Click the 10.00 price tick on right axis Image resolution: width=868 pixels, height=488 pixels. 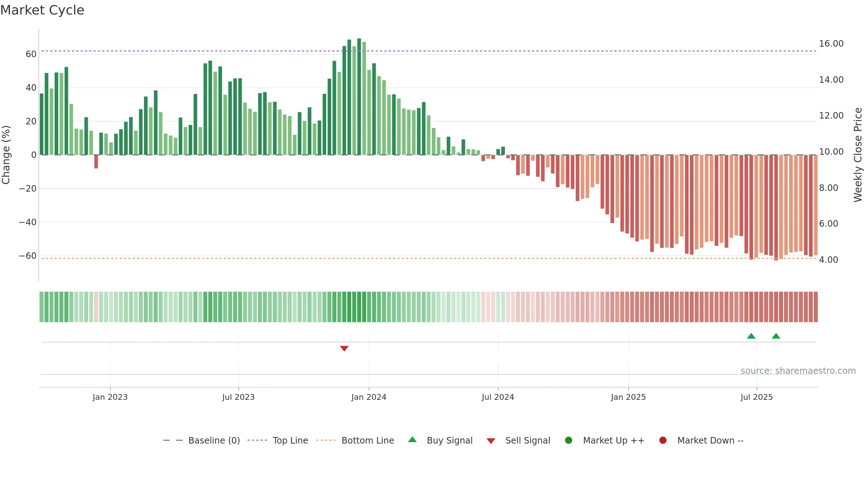pyautogui.click(x=831, y=152)
